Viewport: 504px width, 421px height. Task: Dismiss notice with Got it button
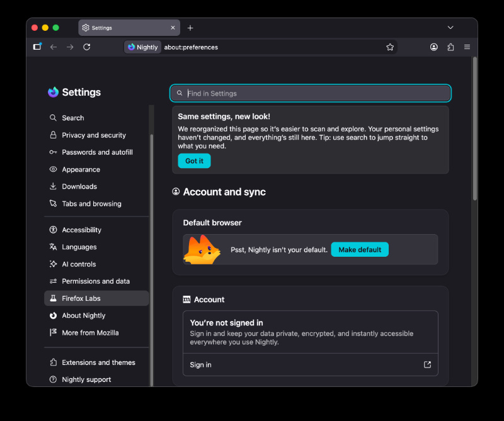(195, 161)
